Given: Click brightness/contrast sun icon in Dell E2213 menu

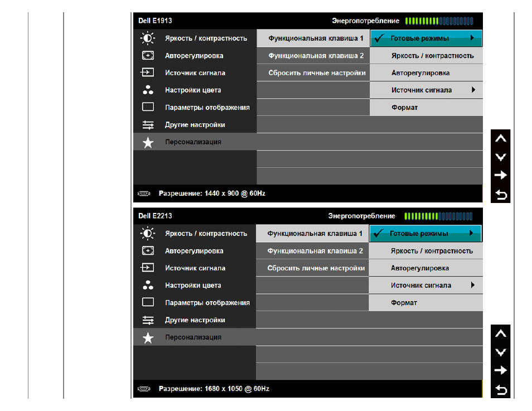Looking at the screenshot, I should (x=148, y=233).
